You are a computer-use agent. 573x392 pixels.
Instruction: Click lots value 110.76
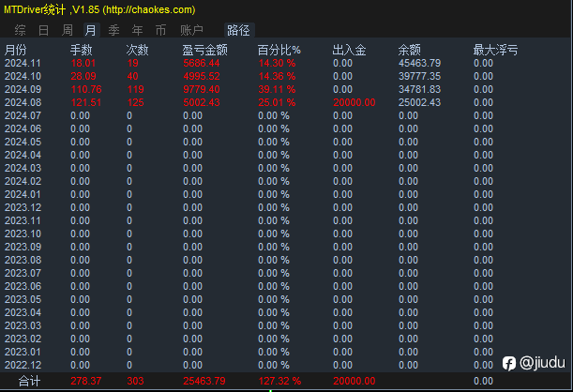[x=86, y=89]
